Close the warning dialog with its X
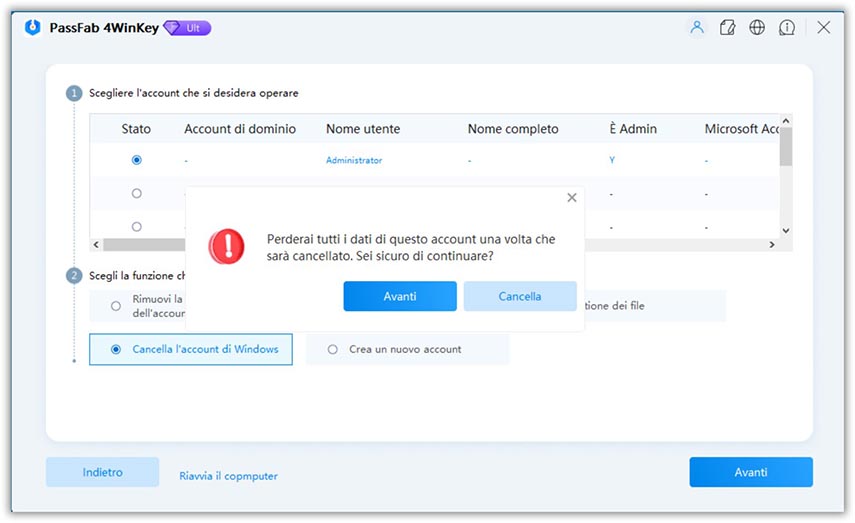The width and height of the screenshot is (855, 523). click(x=572, y=198)
